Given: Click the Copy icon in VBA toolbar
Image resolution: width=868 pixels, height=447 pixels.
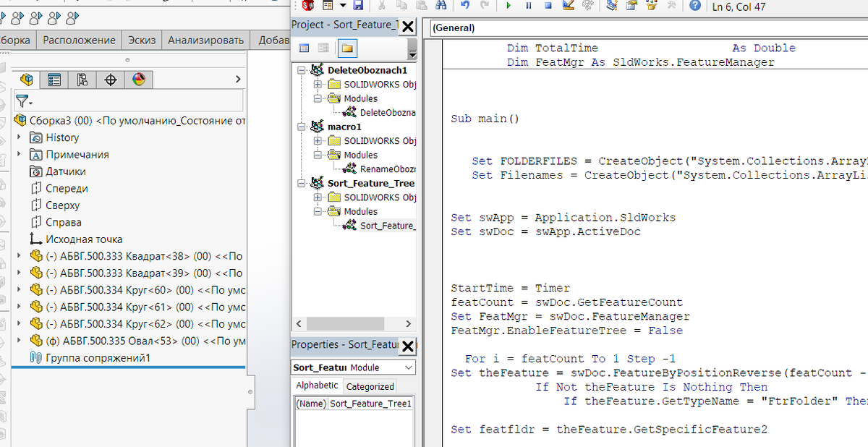Looking at the screenshot, I should pos(401,5).
